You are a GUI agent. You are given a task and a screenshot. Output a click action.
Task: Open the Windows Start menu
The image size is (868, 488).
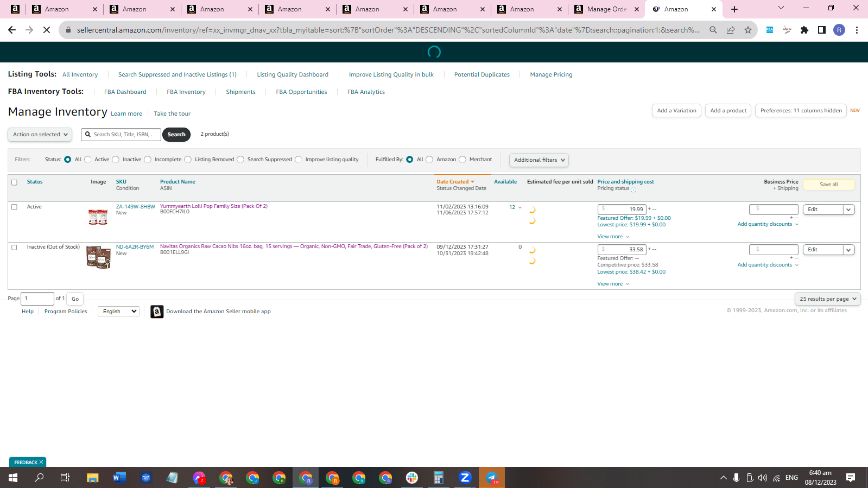(13, 478)
